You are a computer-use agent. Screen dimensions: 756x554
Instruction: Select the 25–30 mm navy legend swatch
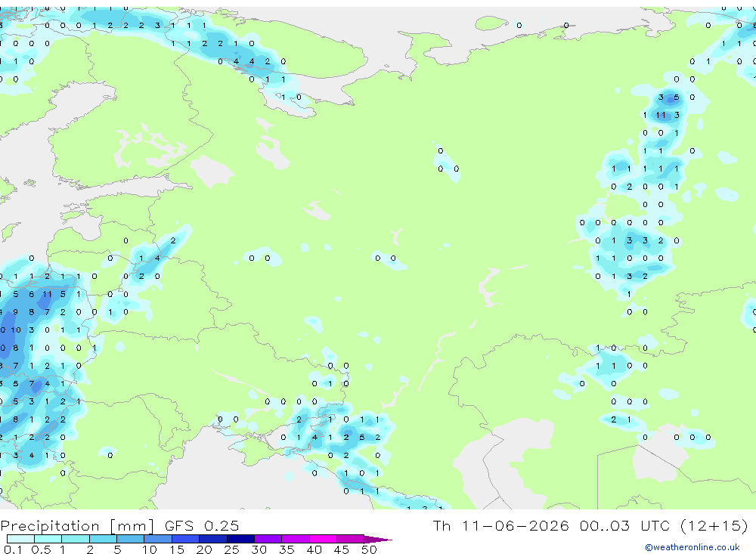coord(240,539)
